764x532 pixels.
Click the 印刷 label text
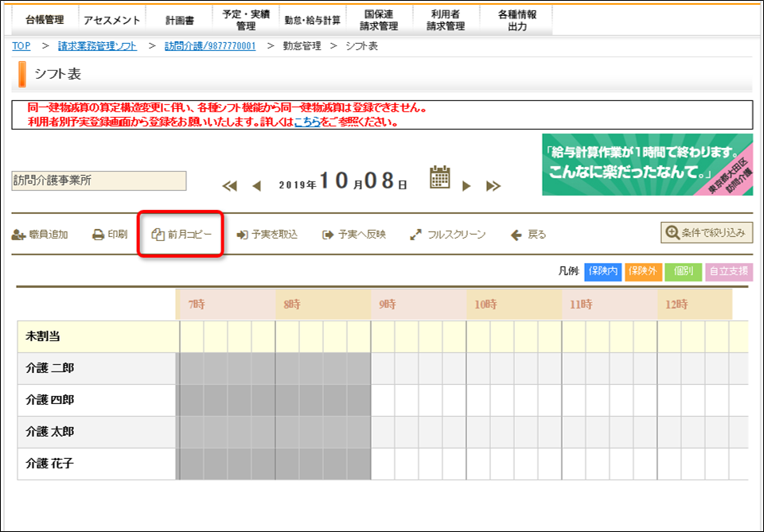pos(118,235)
